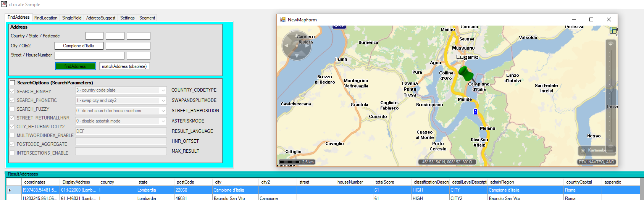Click the matchAddress (obsolete) button
The width and height of the screenshot is (644, 200).
click(x=124, y=66)
